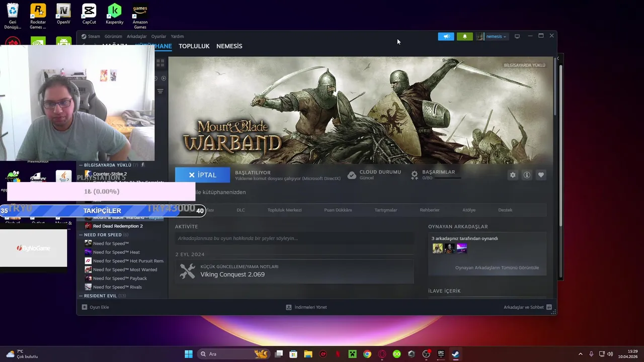Open library advanced filter icon
Viewport: 644px width, 362px height.
click(160, 91)
